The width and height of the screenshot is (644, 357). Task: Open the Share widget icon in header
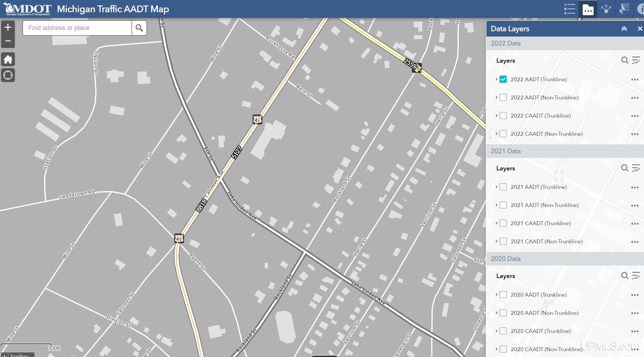606,9
